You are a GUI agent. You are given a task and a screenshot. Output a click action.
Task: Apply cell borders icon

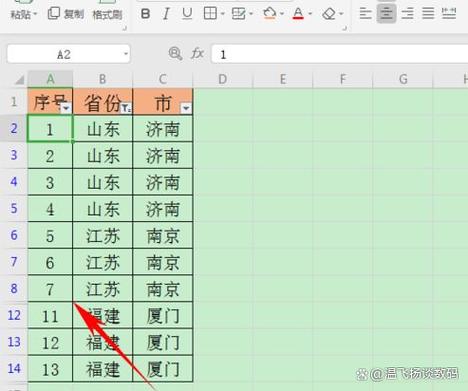pyautogui.click(x=210, y=14)
